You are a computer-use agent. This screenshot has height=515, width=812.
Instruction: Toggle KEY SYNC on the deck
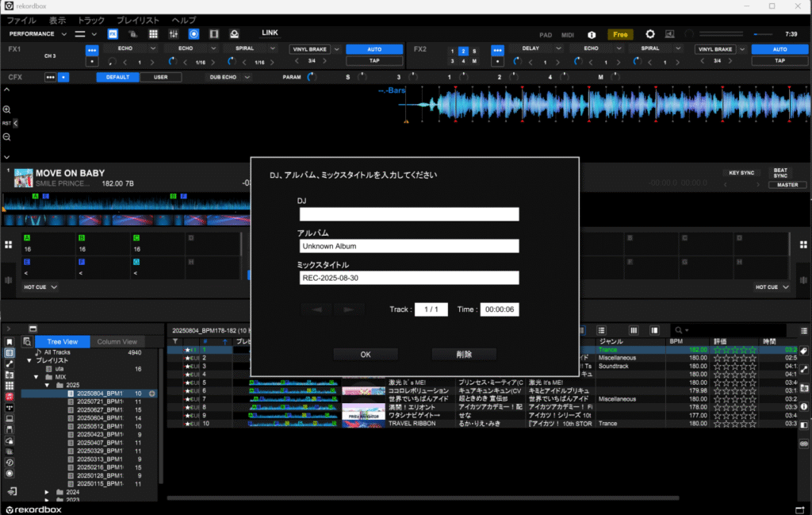[x=741, y=173]
